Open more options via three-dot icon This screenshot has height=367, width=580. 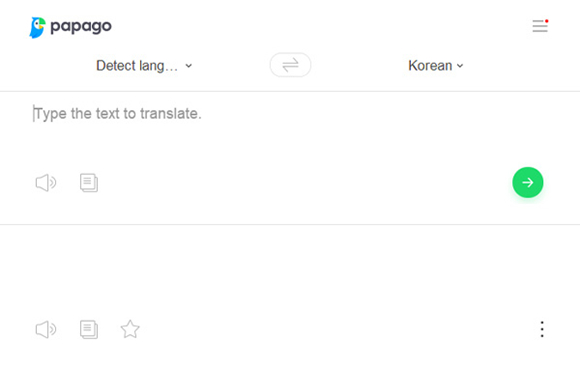[542, 329]
